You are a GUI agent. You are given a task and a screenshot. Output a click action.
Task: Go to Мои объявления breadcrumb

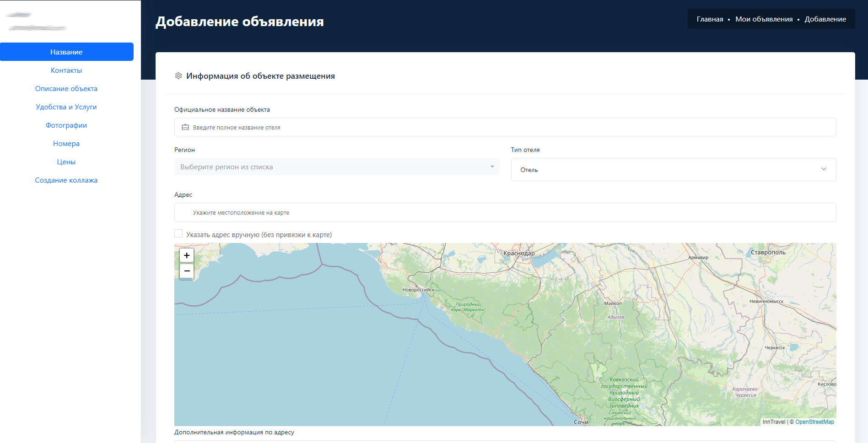(x=764, y=19)
